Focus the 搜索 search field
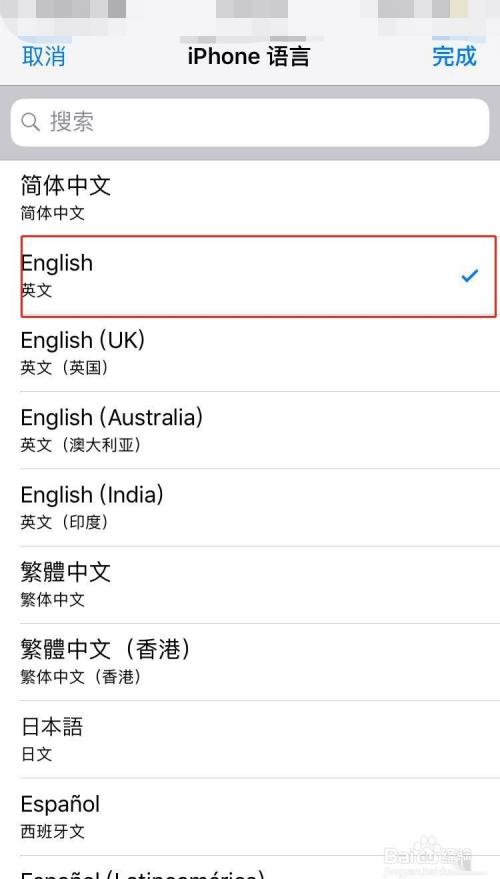 pyautogui.click(x=250, y=122)
